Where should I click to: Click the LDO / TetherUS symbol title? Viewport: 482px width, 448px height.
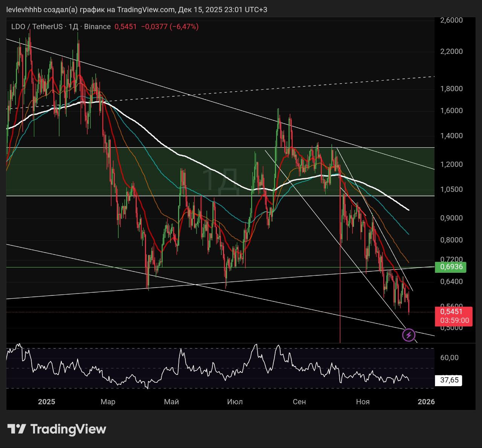37,27
